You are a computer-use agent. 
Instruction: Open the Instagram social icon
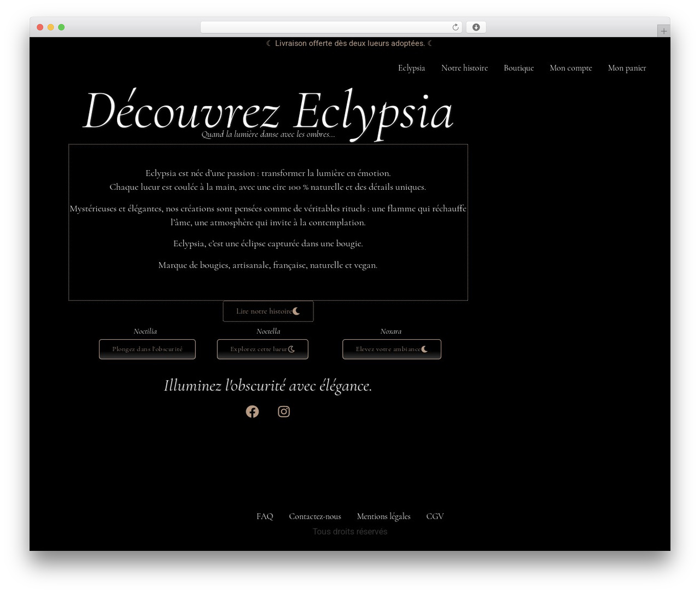click(x=284, y=411)
